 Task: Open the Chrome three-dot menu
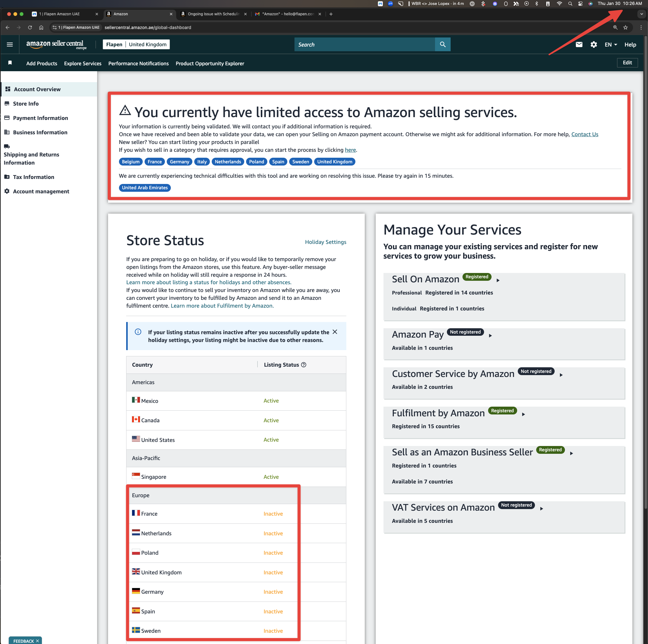point(641,27)
